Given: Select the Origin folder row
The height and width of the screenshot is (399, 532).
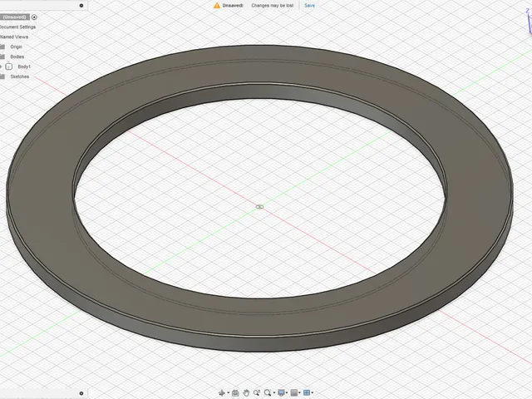Looking at the screenshot, I should coord(16,47).
